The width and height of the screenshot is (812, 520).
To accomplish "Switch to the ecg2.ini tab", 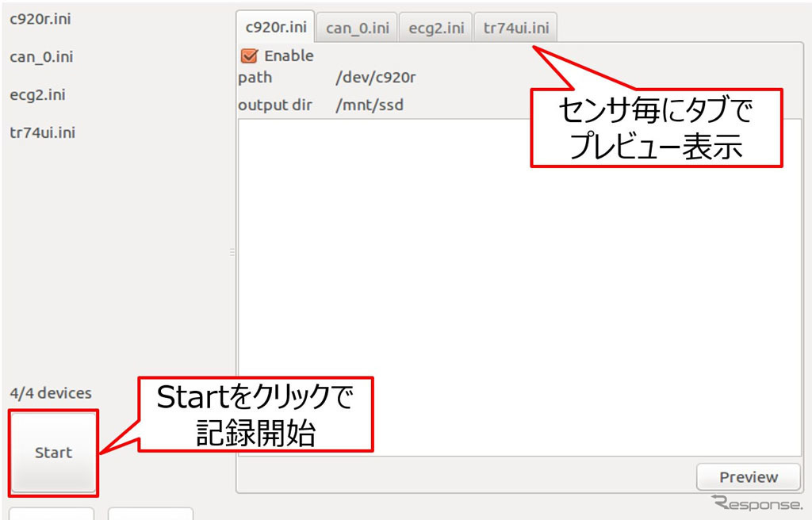I will (435, 28).
